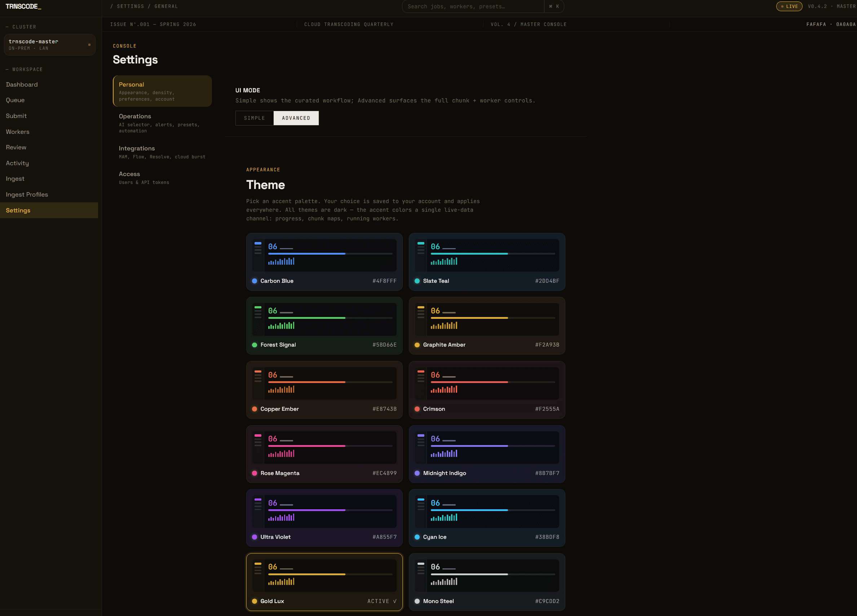The height and width of the screenshot is (616, 857).
Task: Click the Carbon Blue preview bar chart
Action: pos(281,261)
